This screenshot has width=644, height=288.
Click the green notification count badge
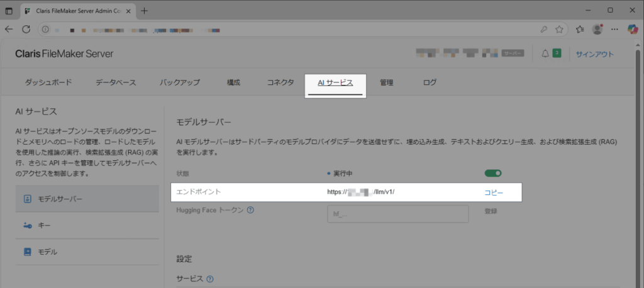(x=557, y=53)
